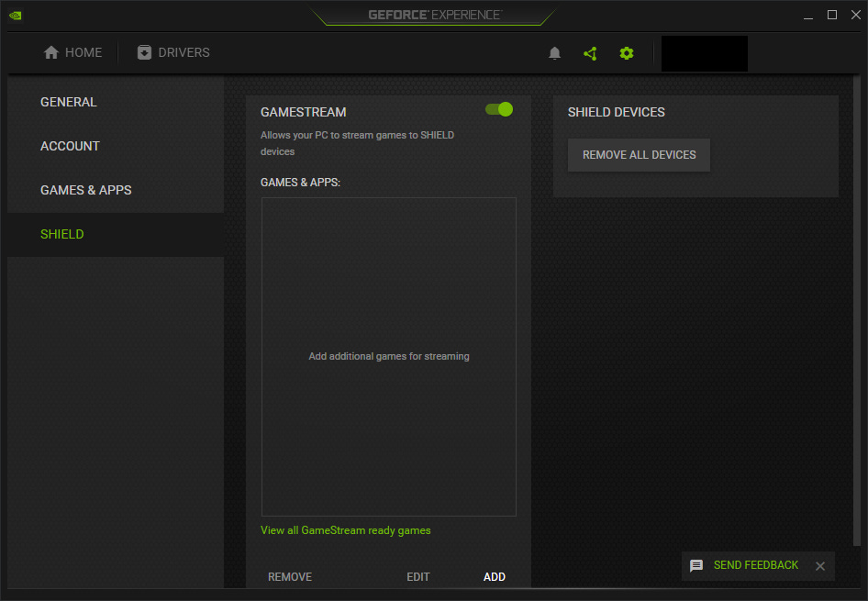This screenshot has width=868, height=601.
Task: Click SEND FEEDBACK text
Action: (756, 565)
